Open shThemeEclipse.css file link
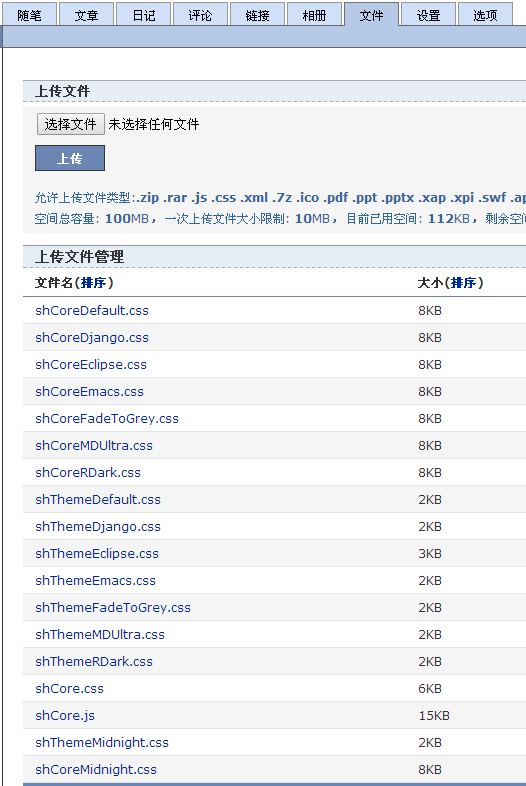The width and height of the screenshot is (526, 786). 97,553
